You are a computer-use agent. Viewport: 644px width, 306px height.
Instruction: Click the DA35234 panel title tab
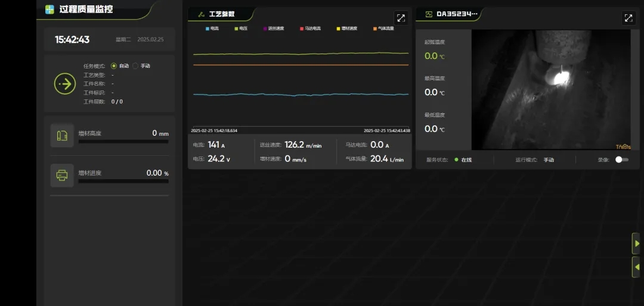(457, 14)
